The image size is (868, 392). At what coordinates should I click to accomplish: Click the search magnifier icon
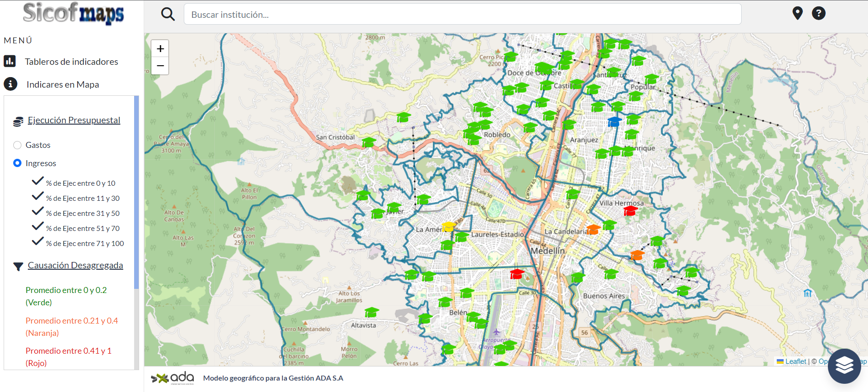(168, 14)
